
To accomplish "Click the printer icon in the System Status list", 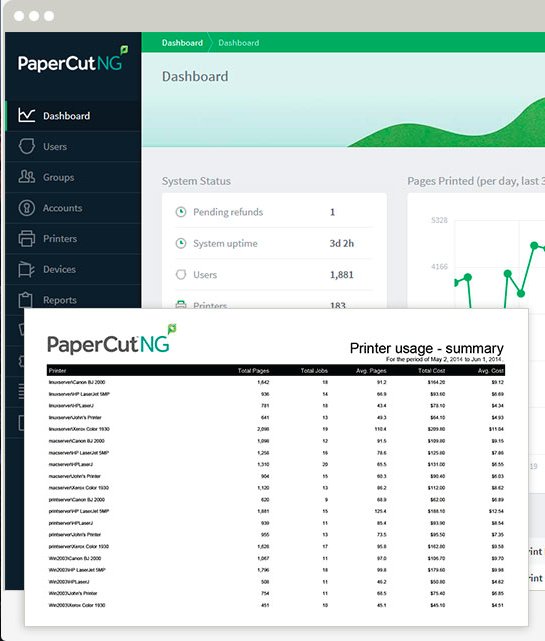I will [181, 305].
